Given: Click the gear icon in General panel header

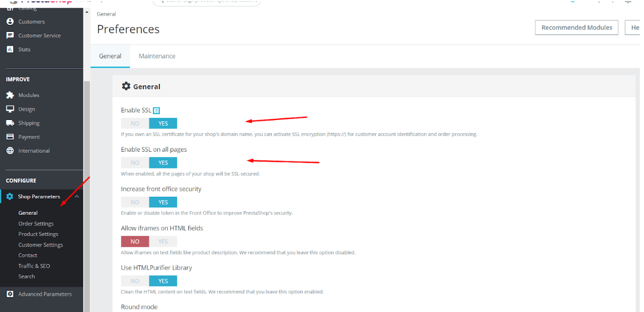Looking at the screenshot, I should [126, 86].
